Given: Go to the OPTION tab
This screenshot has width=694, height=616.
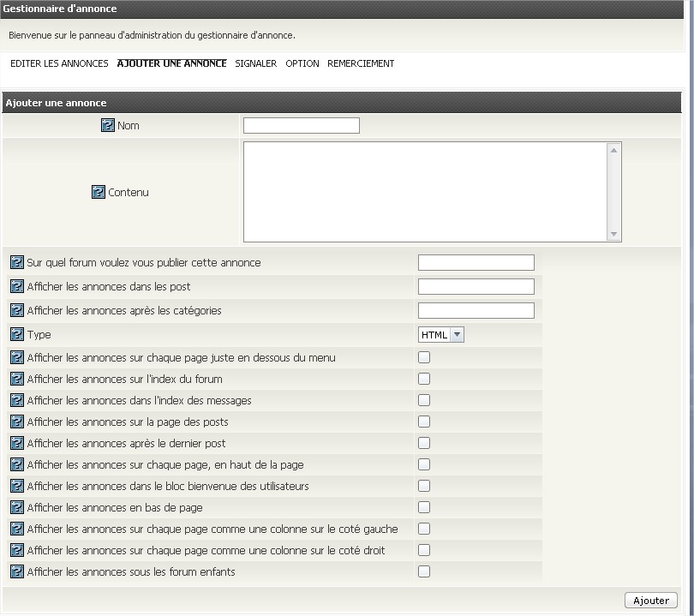Looking at the screenshot, I should coord(302,64).
